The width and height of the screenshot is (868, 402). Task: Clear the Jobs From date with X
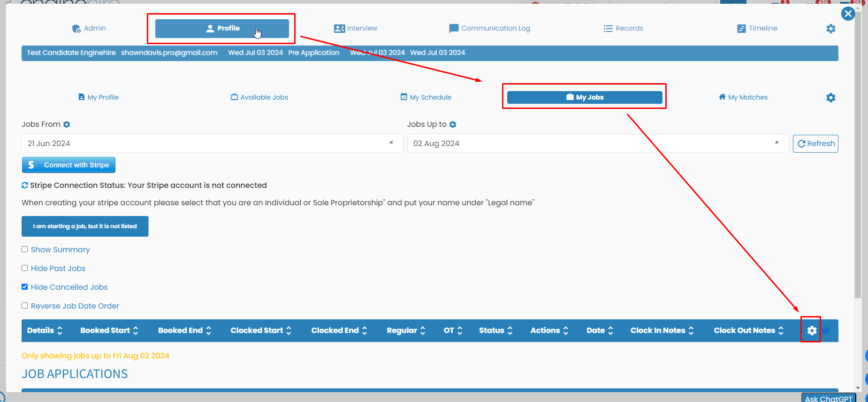391,143
